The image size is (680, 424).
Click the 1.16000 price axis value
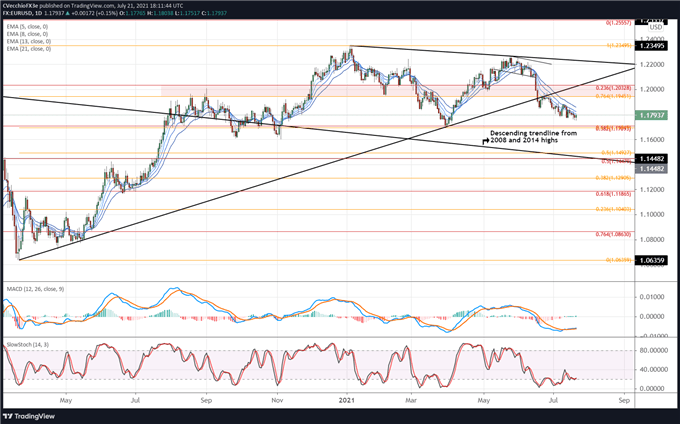click(651, 140)
